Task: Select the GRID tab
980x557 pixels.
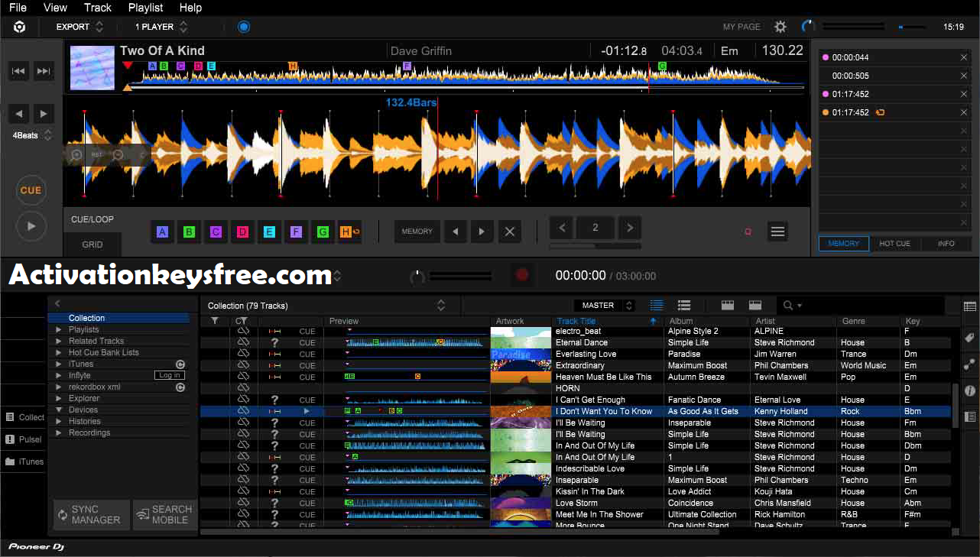Action: click(92, 245)
